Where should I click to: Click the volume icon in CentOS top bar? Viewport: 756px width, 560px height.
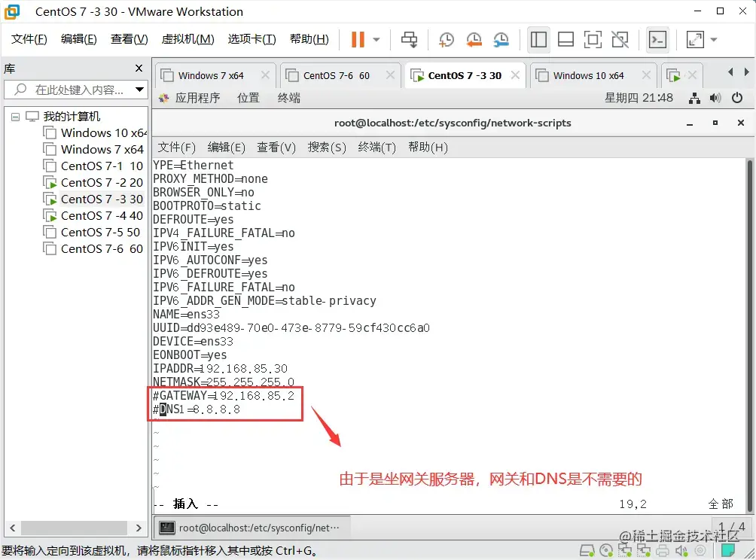point(715,99)
